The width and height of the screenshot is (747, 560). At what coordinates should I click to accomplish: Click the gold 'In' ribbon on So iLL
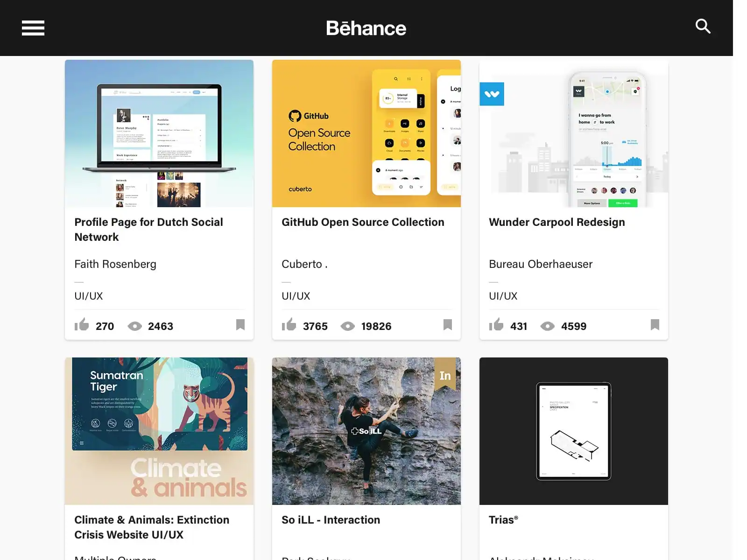445,375
